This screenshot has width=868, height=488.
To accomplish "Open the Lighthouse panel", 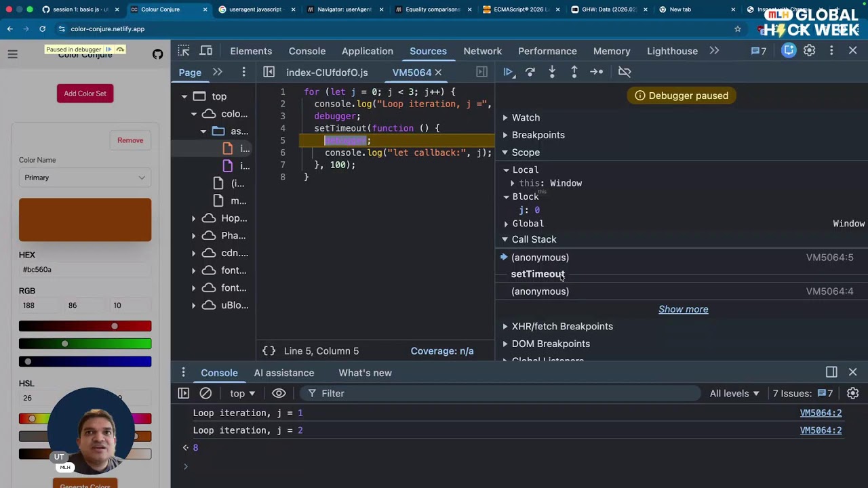I will click(673, 51).
